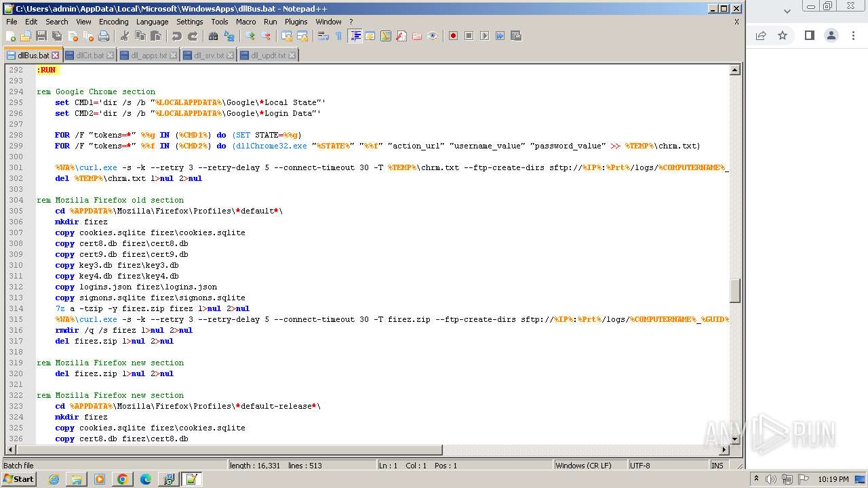This screenshot has height=488, width=868.
Task: Open the Language menu
Action: coord(152,22)
